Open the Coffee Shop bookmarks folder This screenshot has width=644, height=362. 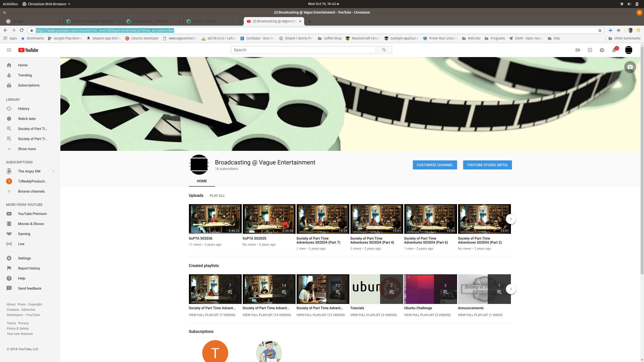pos(330,38)
